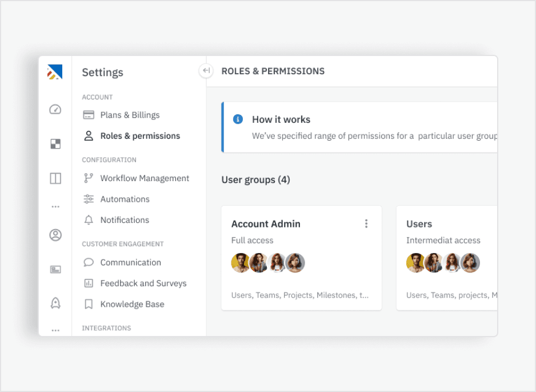536x392 pixels.
Task: Click the first avatar in the Account Admin card
Action: [241, 263]
